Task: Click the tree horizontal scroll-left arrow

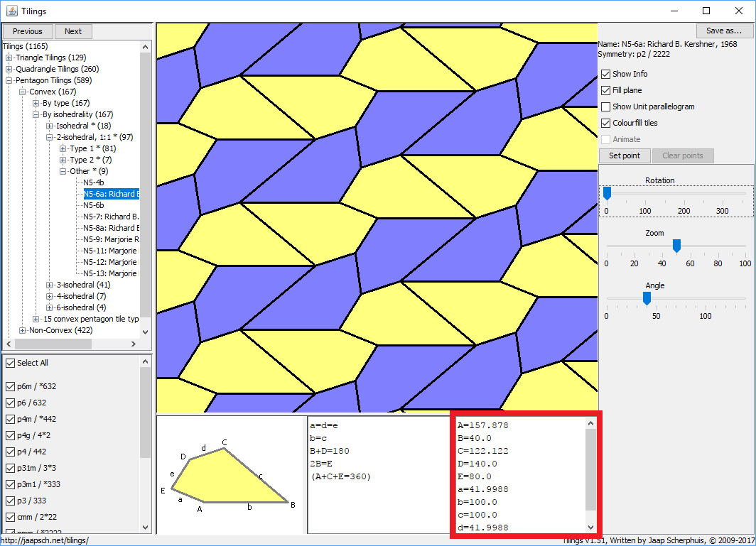Action: [x=9, y=344]
